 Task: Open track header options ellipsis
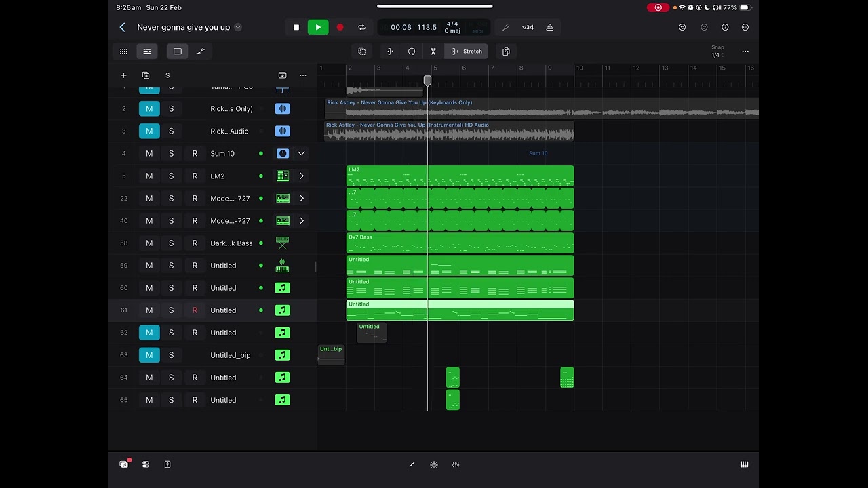pyautogui.click(x=303, y=75)
